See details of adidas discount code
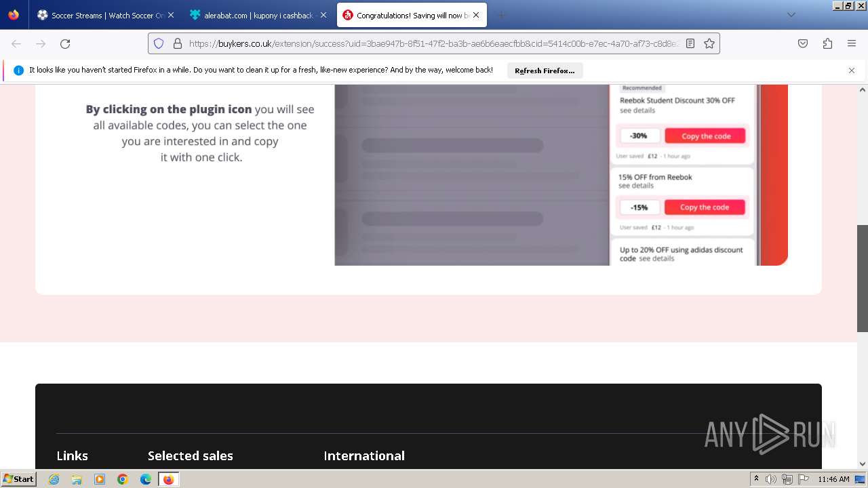The height and width of the screenshot is (488, 868). click(656, 259)
